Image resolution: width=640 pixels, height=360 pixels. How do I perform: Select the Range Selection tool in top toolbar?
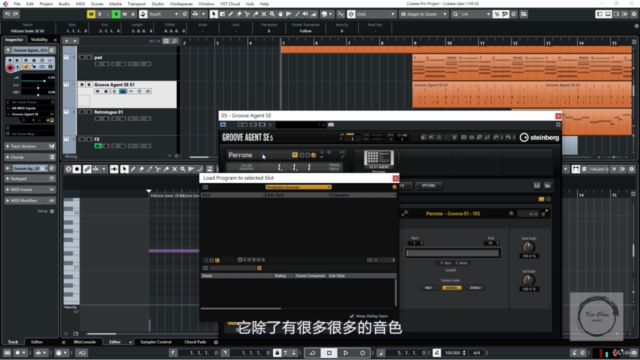222,14
